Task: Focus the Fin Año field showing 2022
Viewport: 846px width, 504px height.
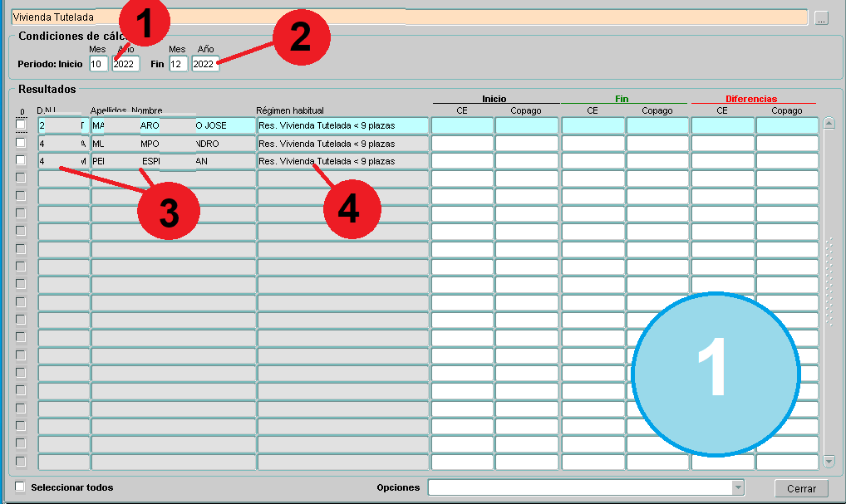Action: (x=205, y=64)
